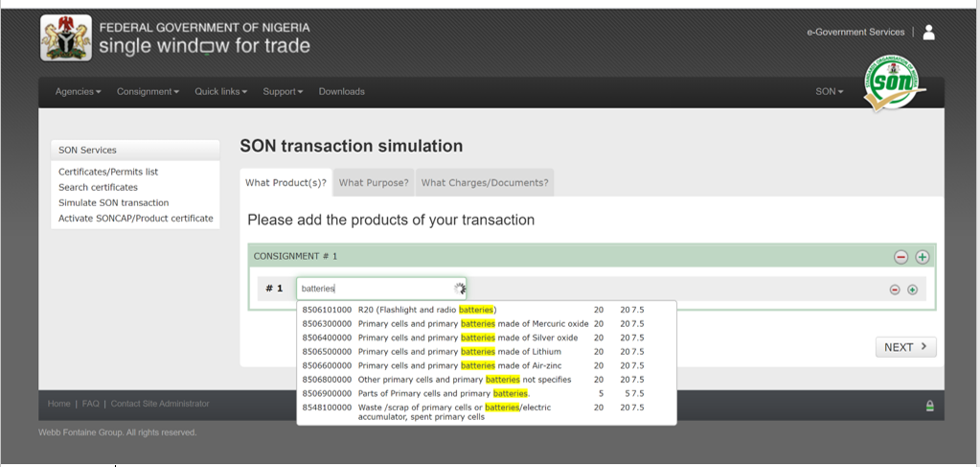980x467 pixels.
Task: Click the user profile icon
Action: 929,32
